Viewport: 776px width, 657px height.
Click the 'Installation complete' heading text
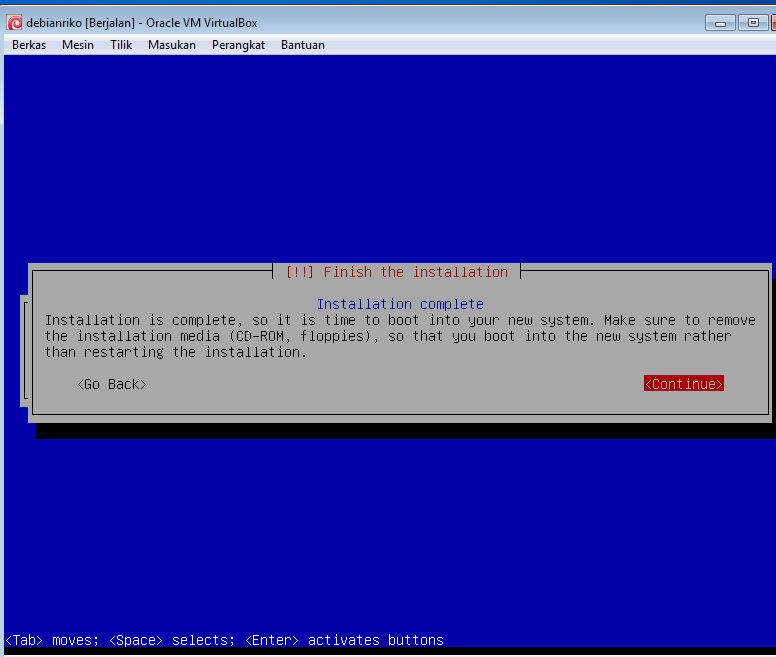point(400,304)
